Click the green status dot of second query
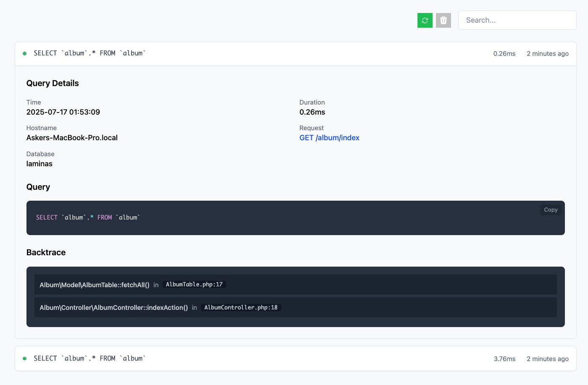The image size is (588, 385). (25, 359)
